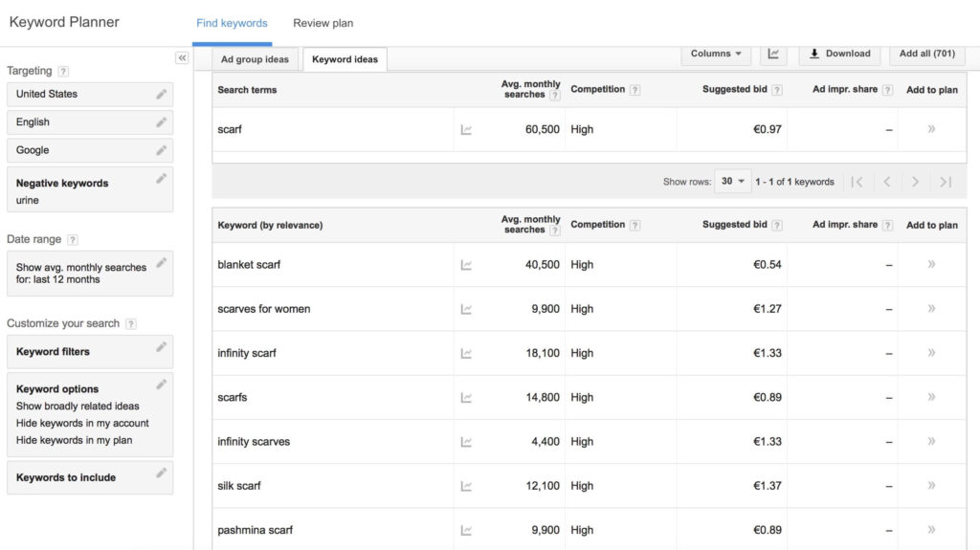Viewport: 980px width, 550px height.
Task: Edit Keywords to include setting
Action: coord(161,473)
